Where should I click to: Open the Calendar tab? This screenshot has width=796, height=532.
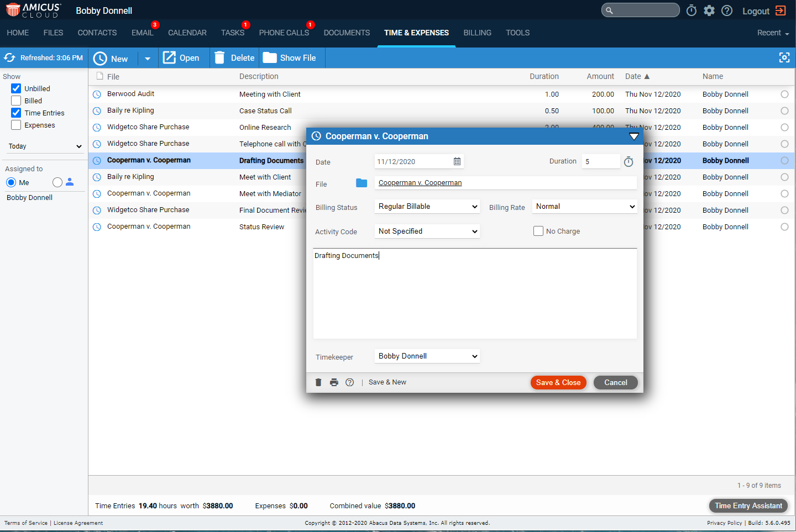click(x=187, y=33)
